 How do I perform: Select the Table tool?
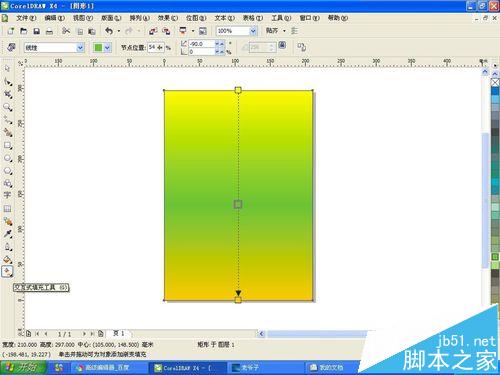pos(7,209)
